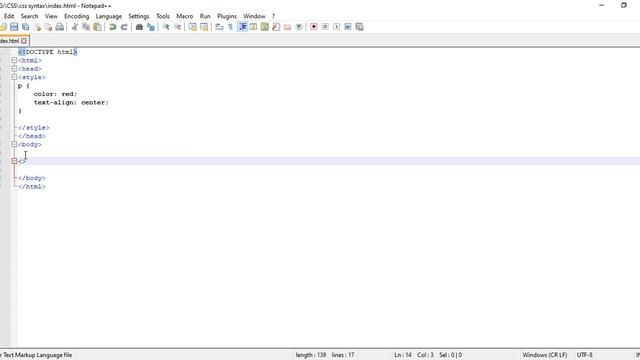Paste clipboard using the toolbar Paste icon
Screen dimensions: 640x360
point(97,27)
